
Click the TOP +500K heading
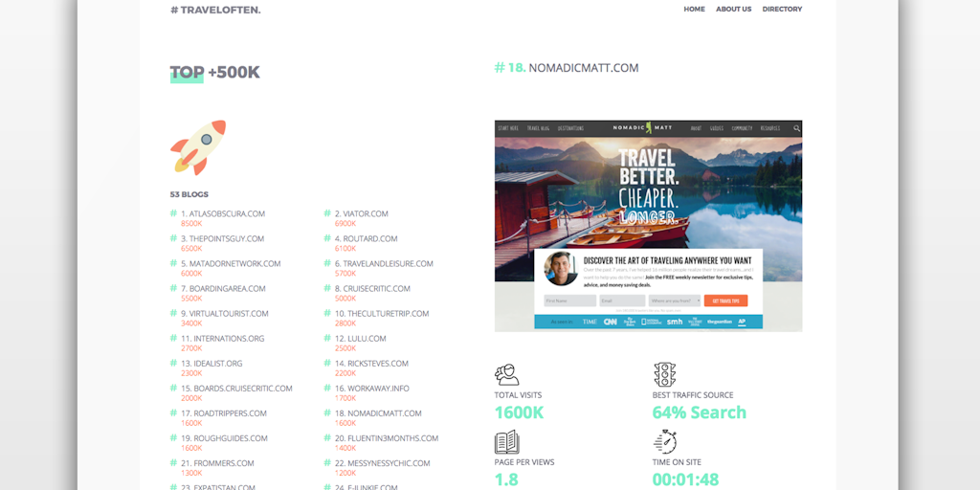215,73
